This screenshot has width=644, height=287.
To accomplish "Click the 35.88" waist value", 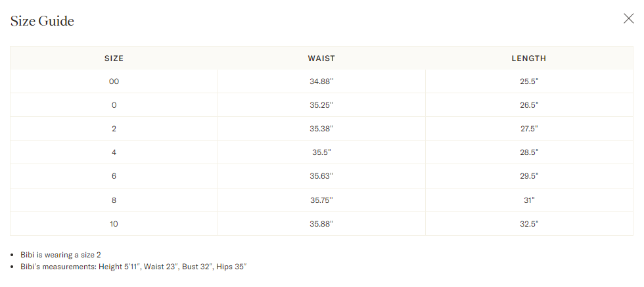I will click(321, 224).
